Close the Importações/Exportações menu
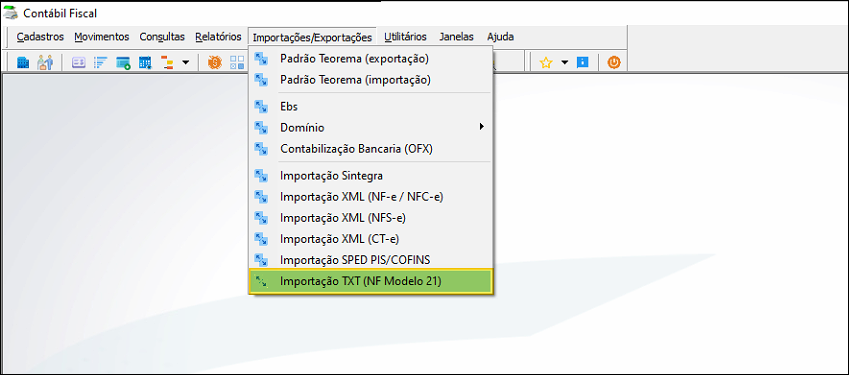Image resolution: width=849 pixels, height=375 pixels. 312,37
